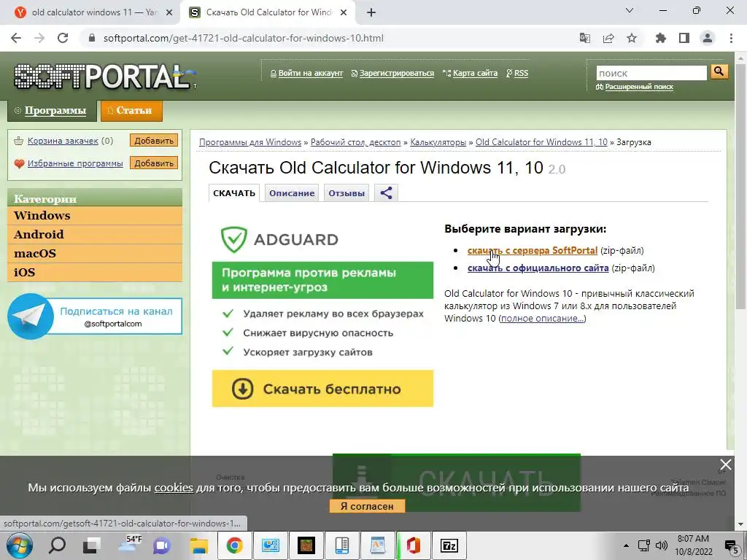Open the Chrome profile avatar

[708, 38]
